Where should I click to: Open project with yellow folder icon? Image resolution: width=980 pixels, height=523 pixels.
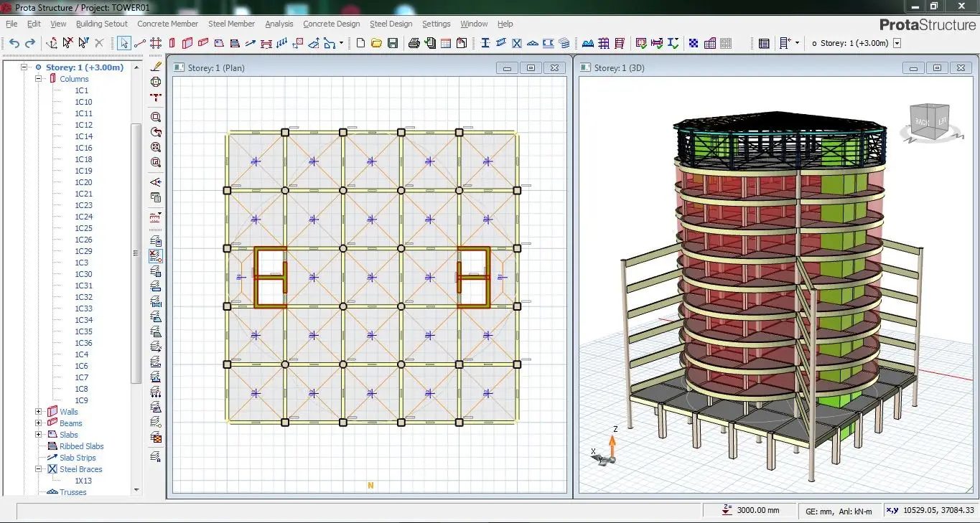point(376,43)
